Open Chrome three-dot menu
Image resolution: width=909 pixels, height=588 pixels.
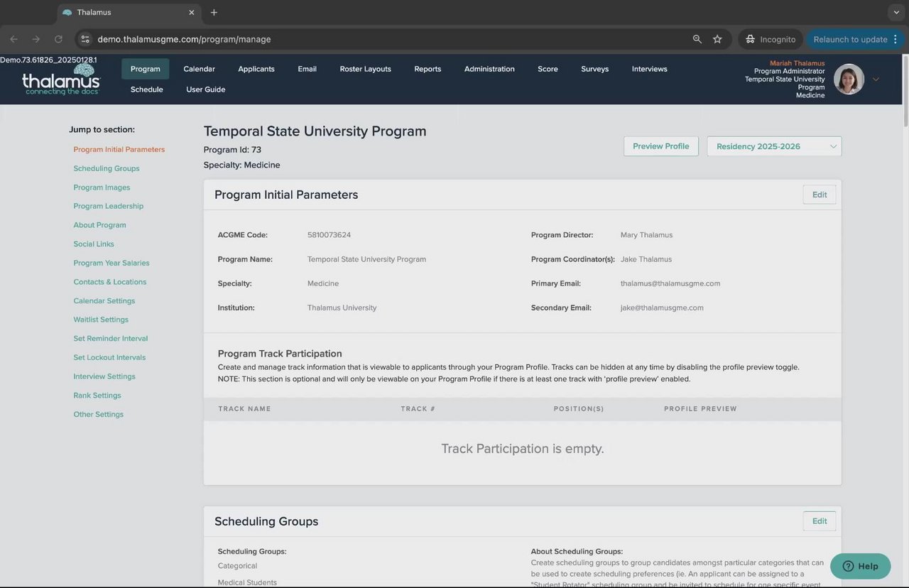[896, 39]
